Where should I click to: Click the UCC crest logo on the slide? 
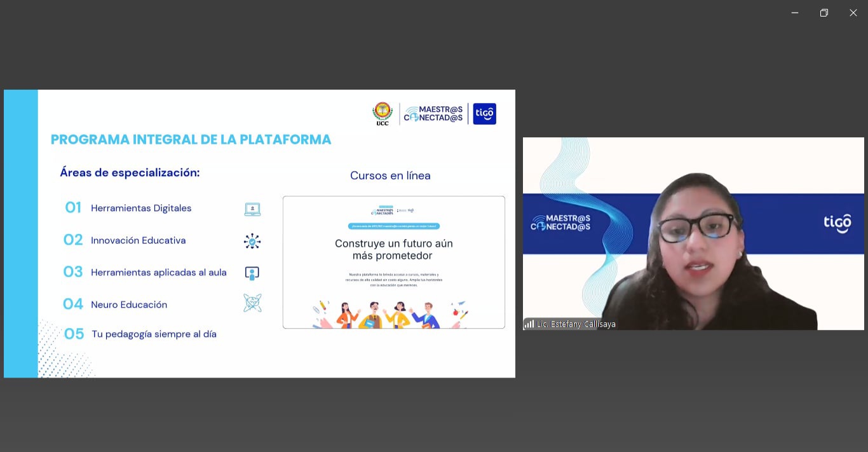click(382, 114)
